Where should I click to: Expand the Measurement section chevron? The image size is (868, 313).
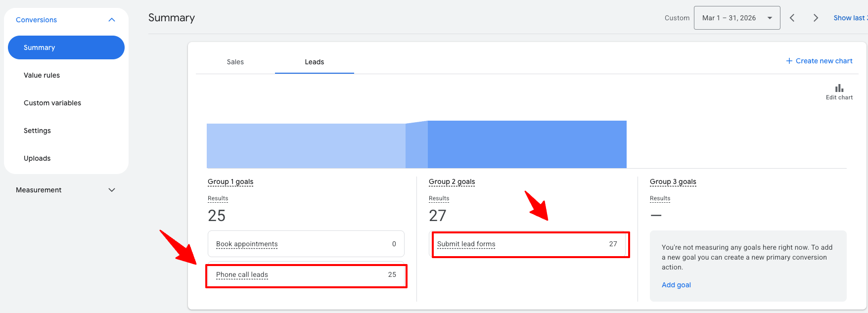tap(112, 190)
